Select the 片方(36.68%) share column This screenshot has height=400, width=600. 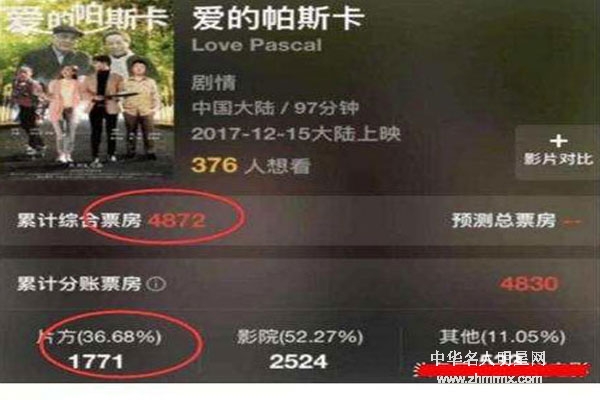tap(99, 349)
